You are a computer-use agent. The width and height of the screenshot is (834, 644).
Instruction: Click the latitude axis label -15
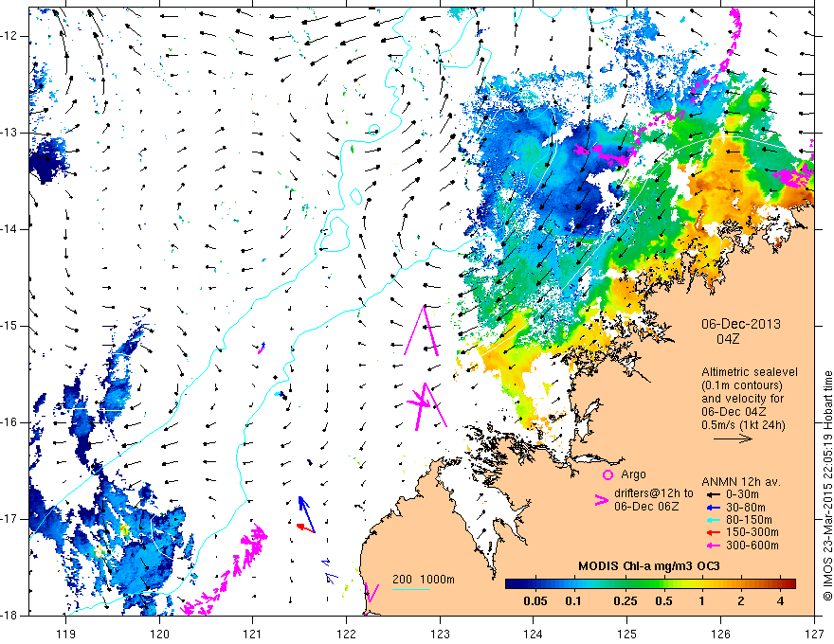click(x=9, y=326)
